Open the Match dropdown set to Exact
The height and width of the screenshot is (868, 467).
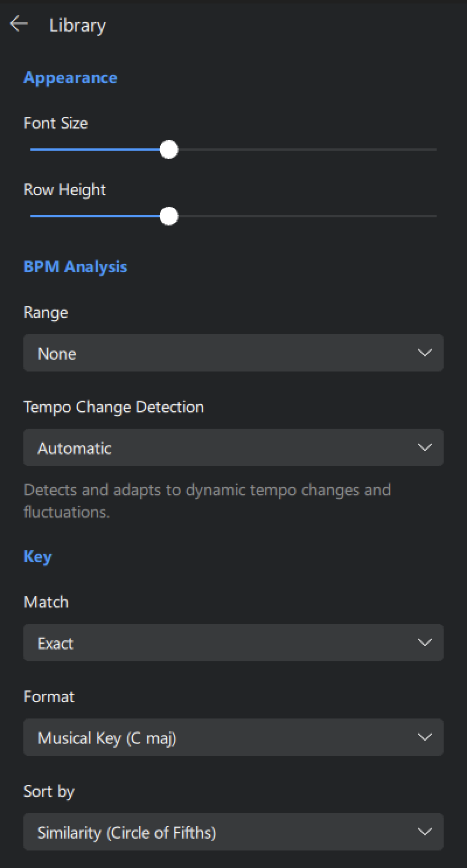point(222,643)
